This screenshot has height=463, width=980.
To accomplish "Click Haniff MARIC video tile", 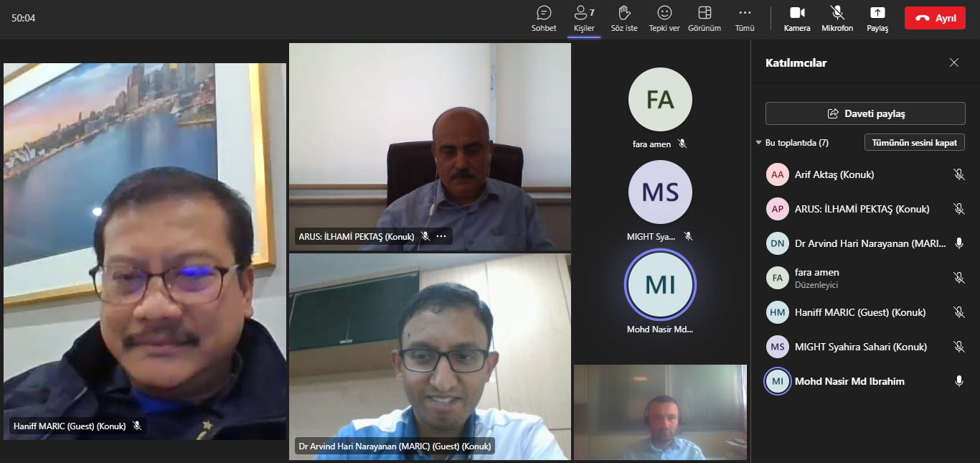I will (145, 251).
